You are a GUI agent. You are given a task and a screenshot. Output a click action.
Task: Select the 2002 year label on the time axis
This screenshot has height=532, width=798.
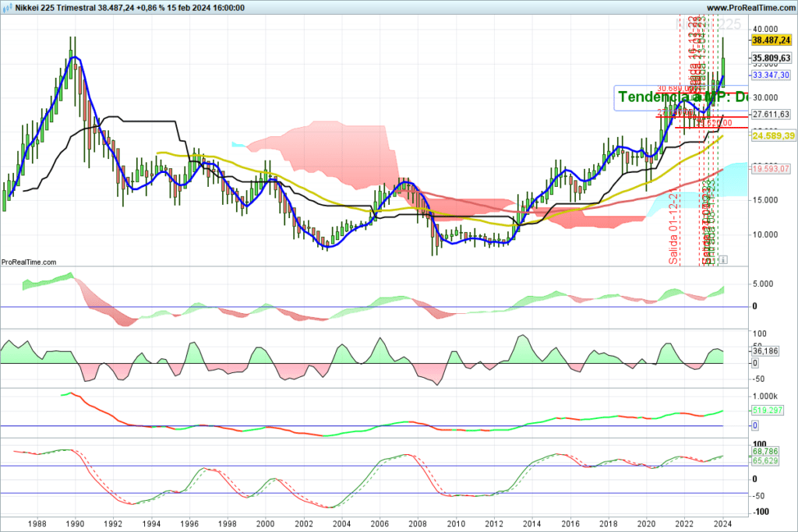point(304,523)
